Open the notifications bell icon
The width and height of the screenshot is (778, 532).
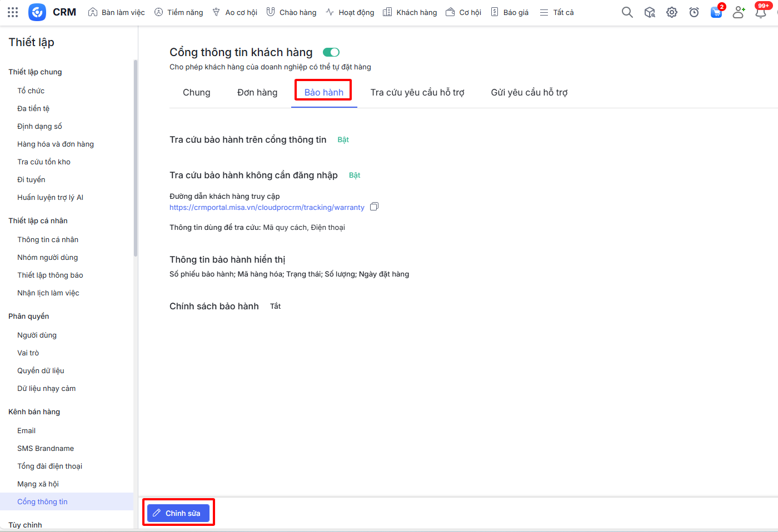(761, 12)
